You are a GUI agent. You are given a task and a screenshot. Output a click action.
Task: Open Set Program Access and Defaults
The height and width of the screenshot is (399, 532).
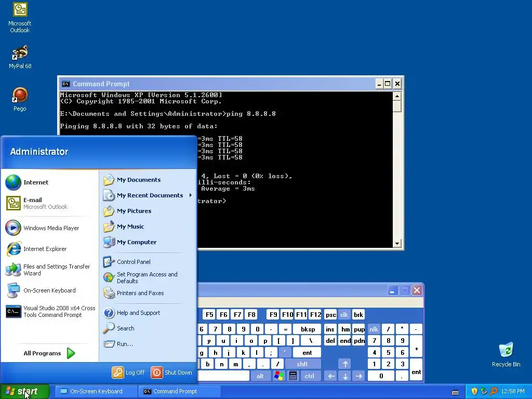147,277
